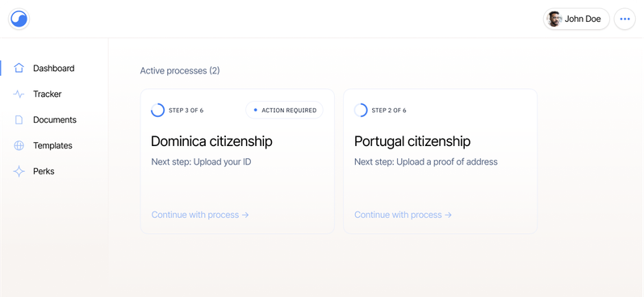Continue with the Dominica citizenship process
The width and height of the screenshot is (644, 297).
point(200,215)
